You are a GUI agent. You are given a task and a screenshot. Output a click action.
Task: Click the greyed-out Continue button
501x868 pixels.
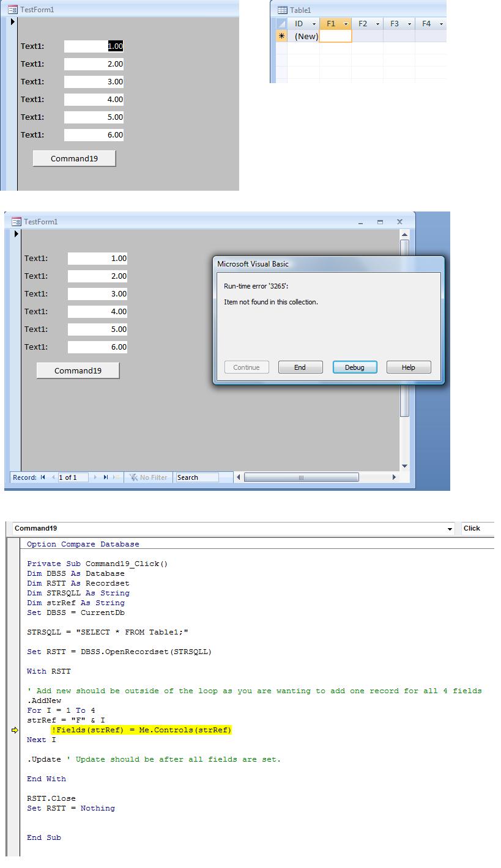tap(247, 367)
